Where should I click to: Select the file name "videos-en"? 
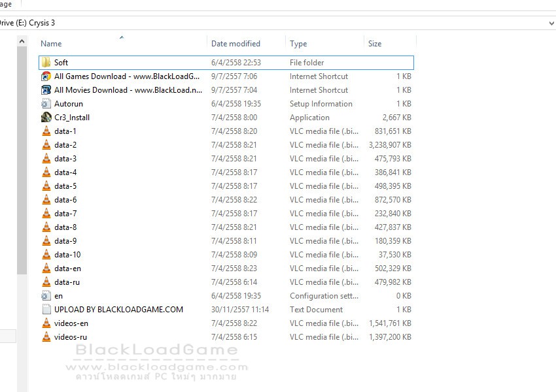coord(71,323)
